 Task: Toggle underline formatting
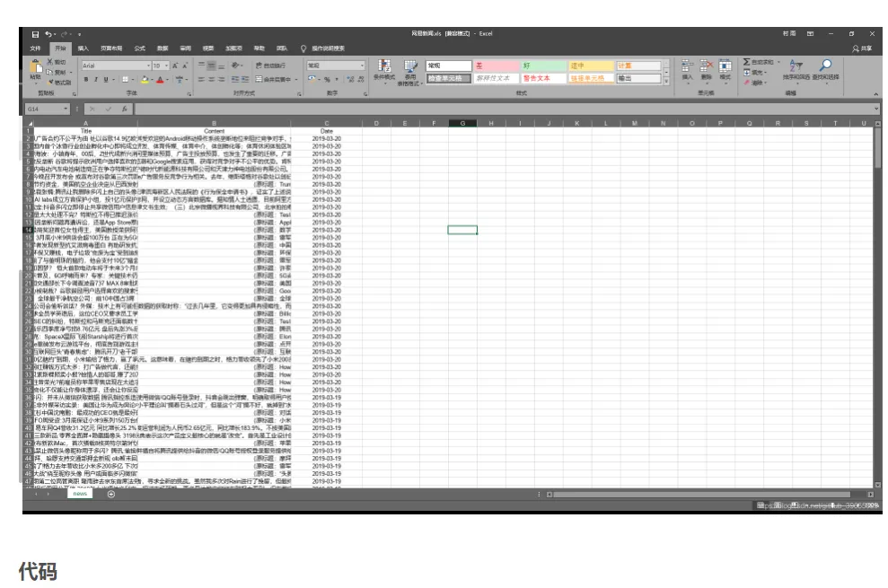tap(105, 80)
